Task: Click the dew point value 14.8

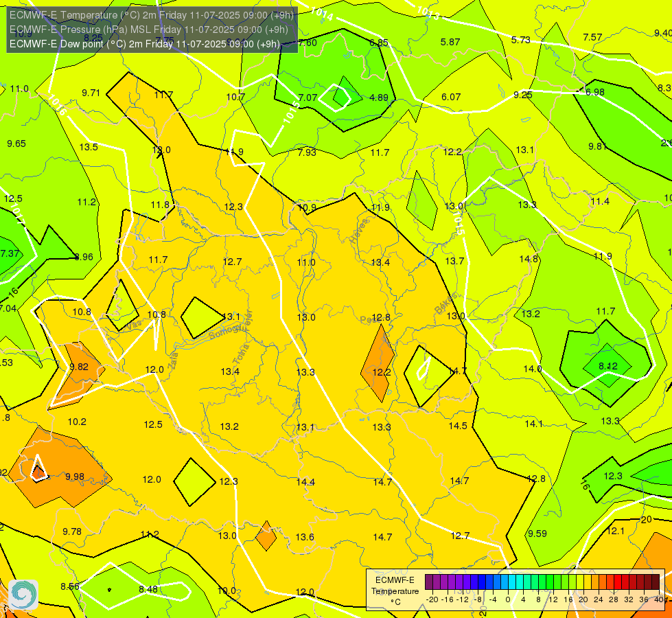Action: coord(529,259)
